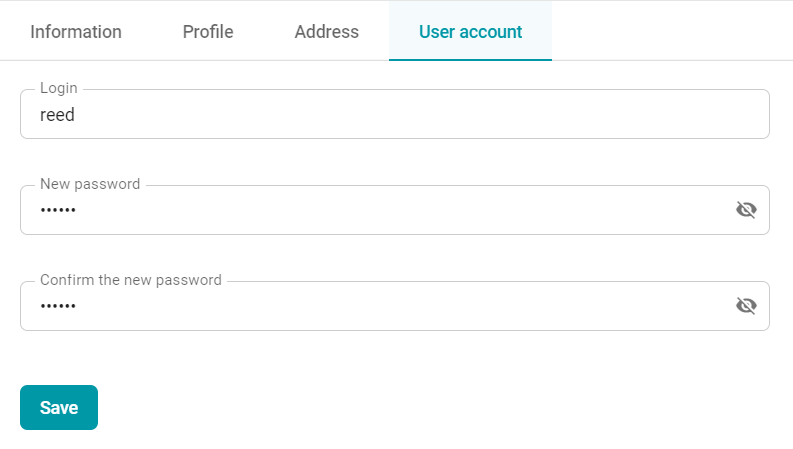Open the Profile tab
793x449 pixels.
208,31
